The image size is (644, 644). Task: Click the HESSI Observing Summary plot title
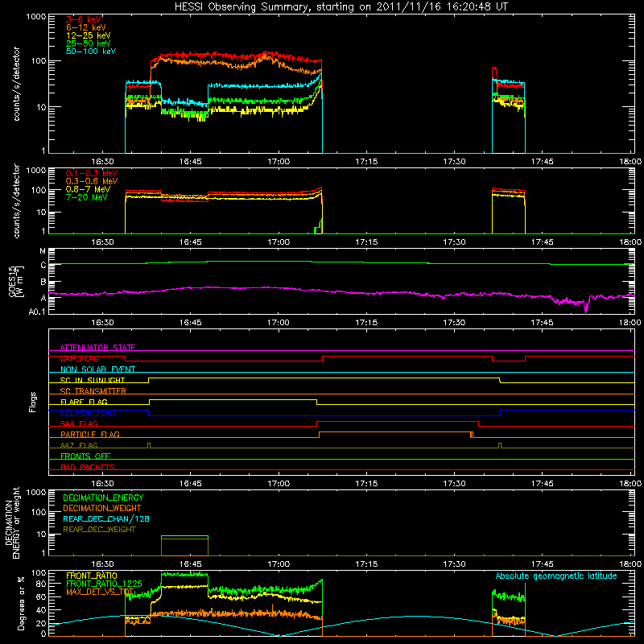coord(341,7)
